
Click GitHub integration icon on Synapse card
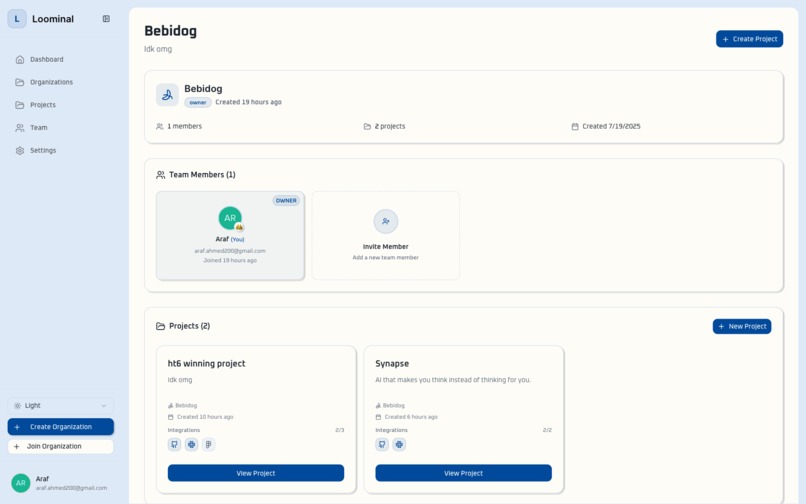click(382, 445)
